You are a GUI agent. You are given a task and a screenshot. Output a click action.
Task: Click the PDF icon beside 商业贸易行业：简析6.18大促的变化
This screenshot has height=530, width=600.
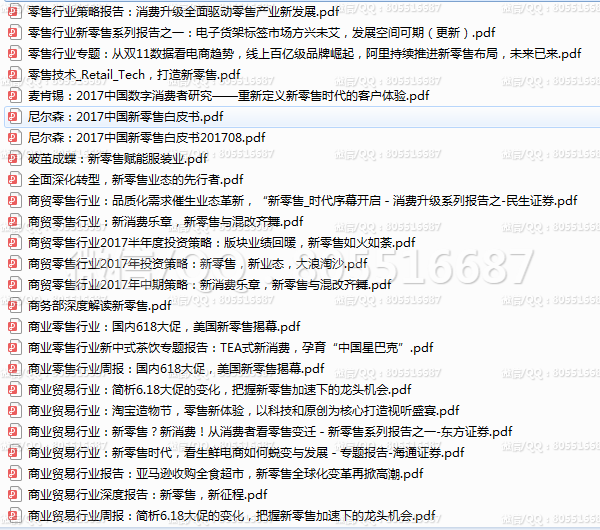tap(14, 390)
